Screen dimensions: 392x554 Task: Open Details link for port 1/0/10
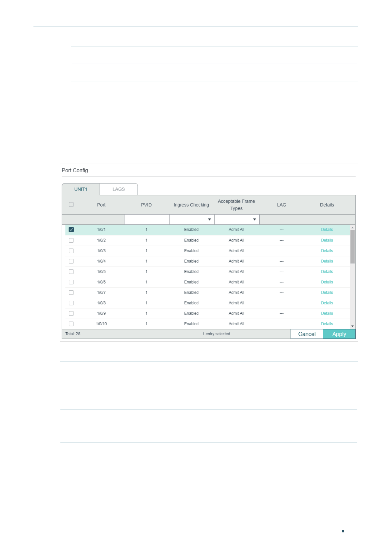tap(327, 324)
